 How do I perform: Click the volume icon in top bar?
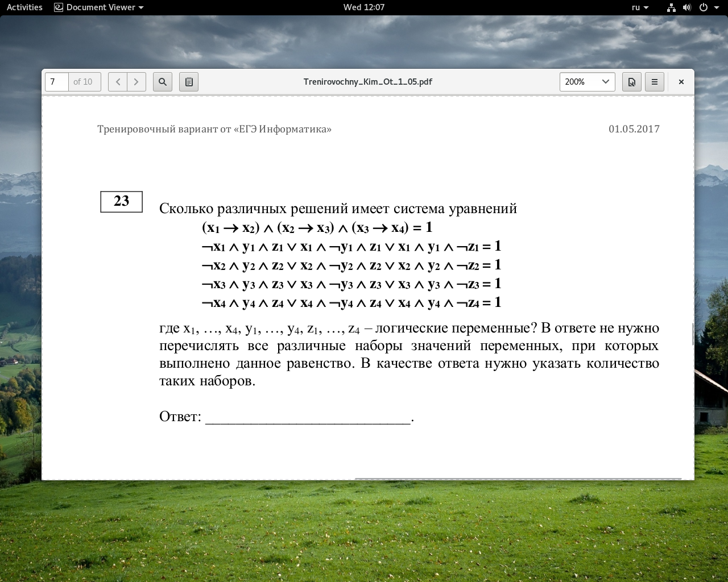coord(686,7)
